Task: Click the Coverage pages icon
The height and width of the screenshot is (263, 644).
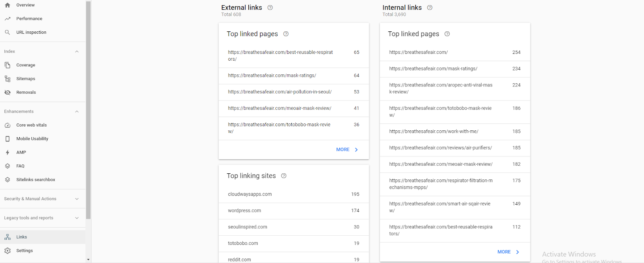Action: tap(7, 65)
